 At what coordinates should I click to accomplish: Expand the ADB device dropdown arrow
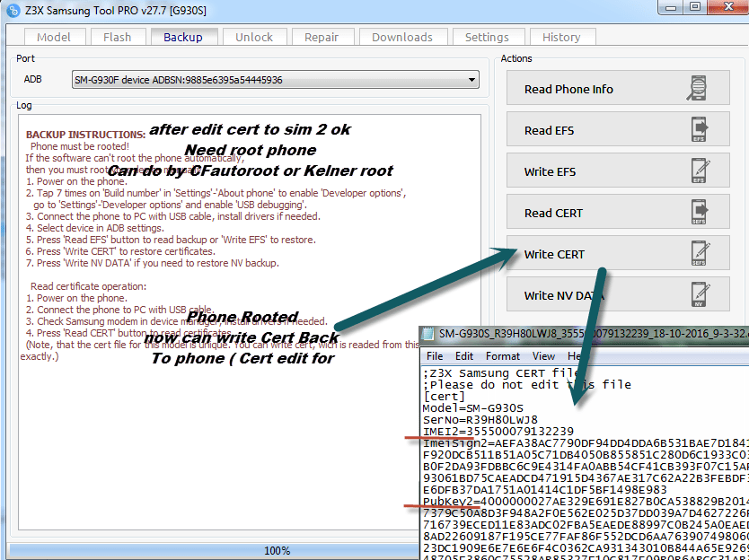pyautogui.click(x=471, y=80)
